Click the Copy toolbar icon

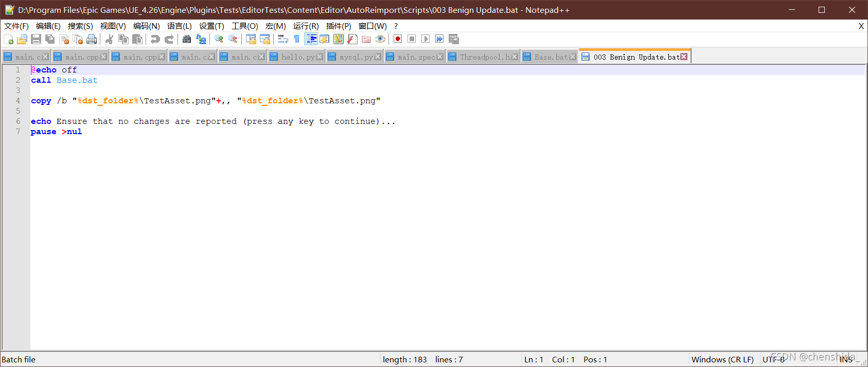[123, 39]
